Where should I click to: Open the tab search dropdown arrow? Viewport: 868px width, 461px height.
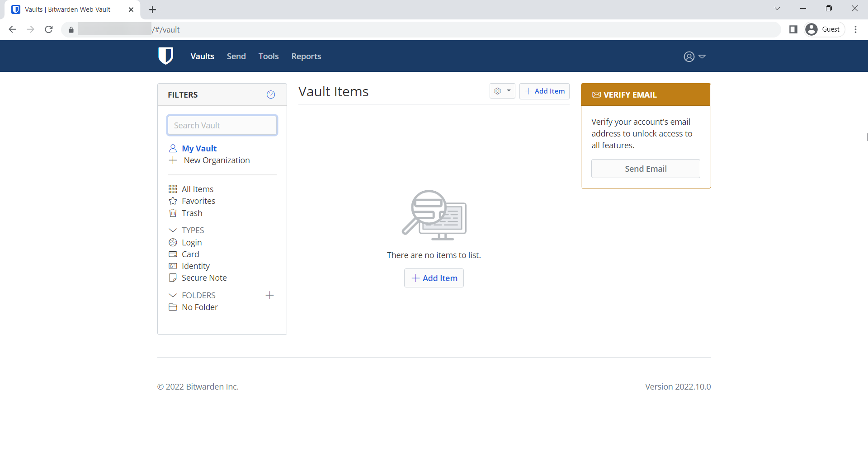(x=777, y=9)
